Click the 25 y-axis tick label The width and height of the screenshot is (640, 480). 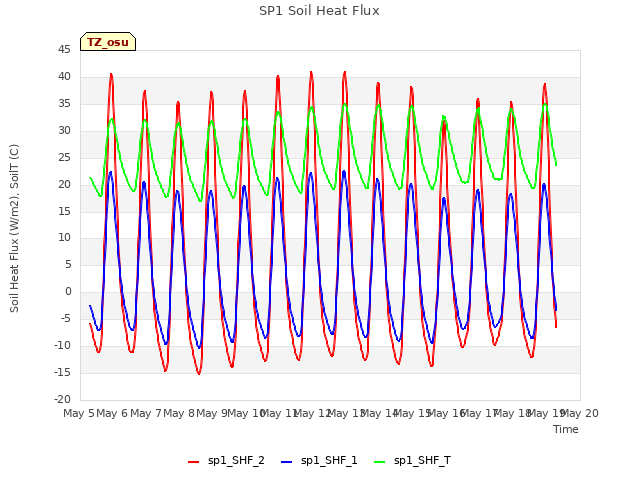tap(64, 157)
